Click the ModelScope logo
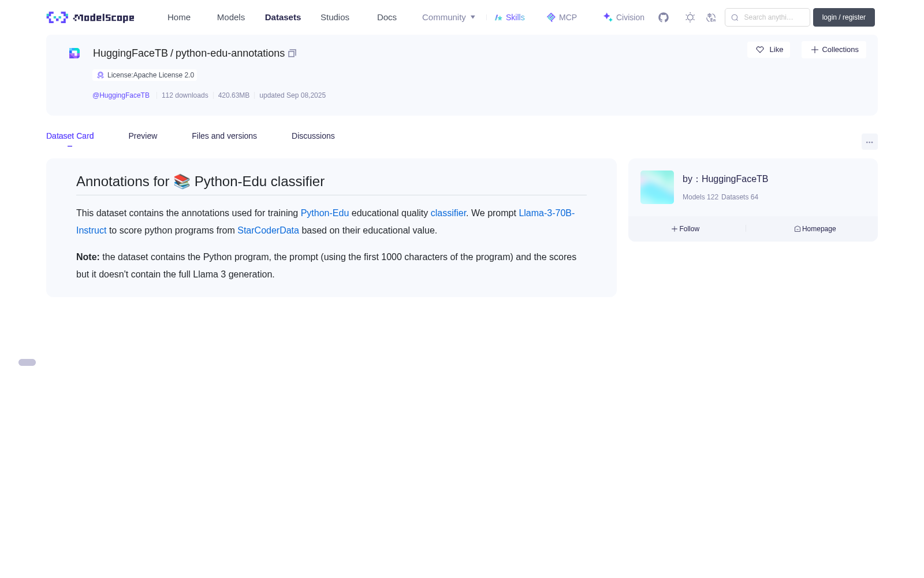The width and height of the screenshot is (924, 578). click(90, 17)
